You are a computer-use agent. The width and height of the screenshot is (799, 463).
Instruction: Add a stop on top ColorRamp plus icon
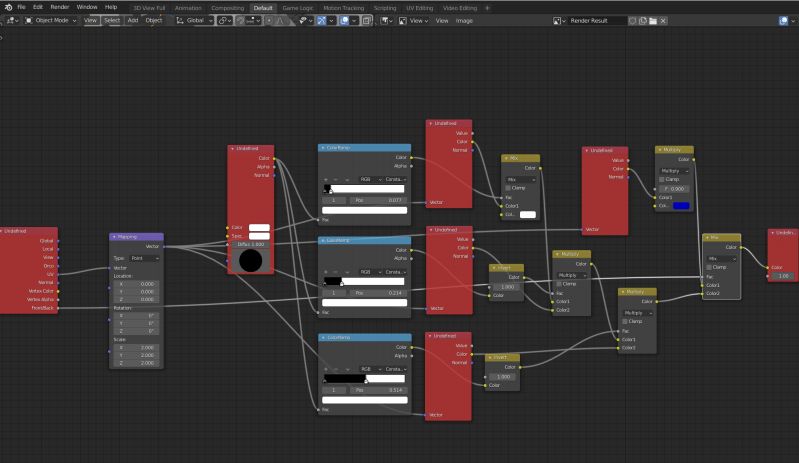[x=326, y=179]
